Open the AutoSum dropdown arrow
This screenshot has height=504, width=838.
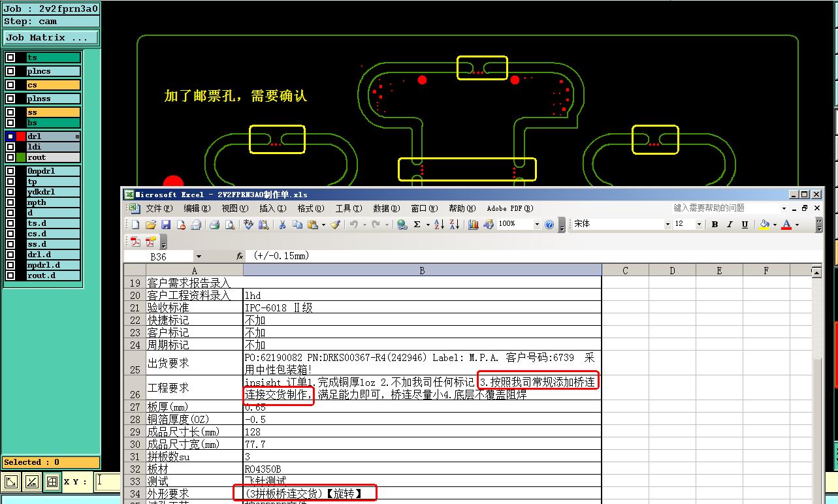pyautogui.click(x=427, y=225)
